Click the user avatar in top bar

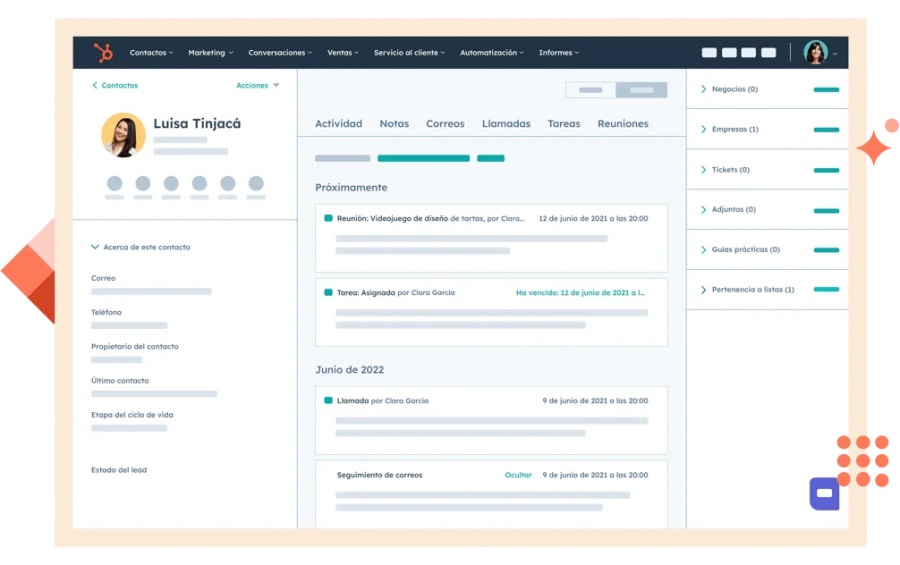[816, 53]
